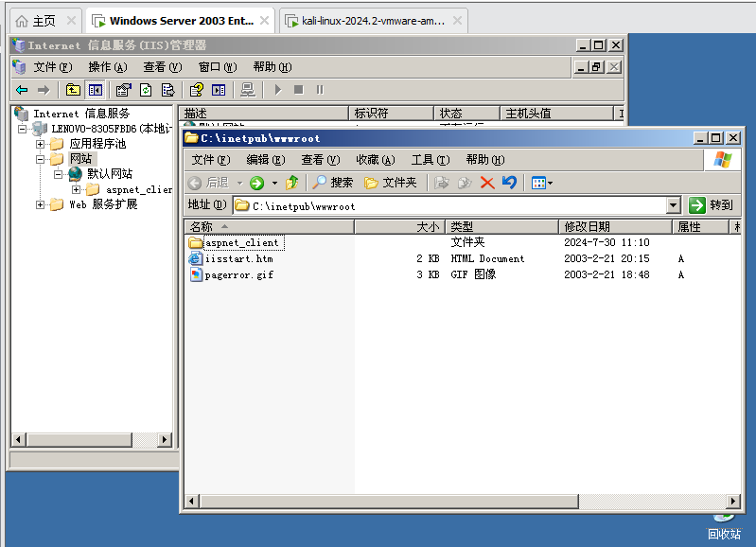Screen dimensions: 756x547
Task: Pause the site with the pause icon
Action: [320, 90]
